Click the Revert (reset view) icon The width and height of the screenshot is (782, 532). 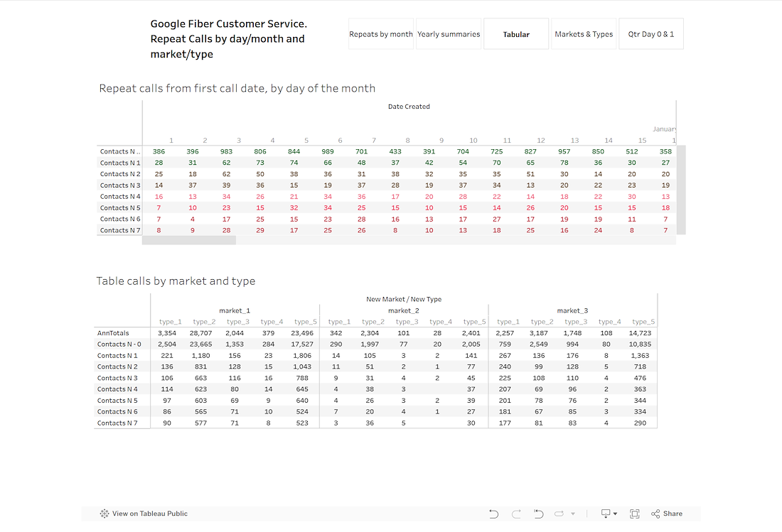(x=539, y=514)
